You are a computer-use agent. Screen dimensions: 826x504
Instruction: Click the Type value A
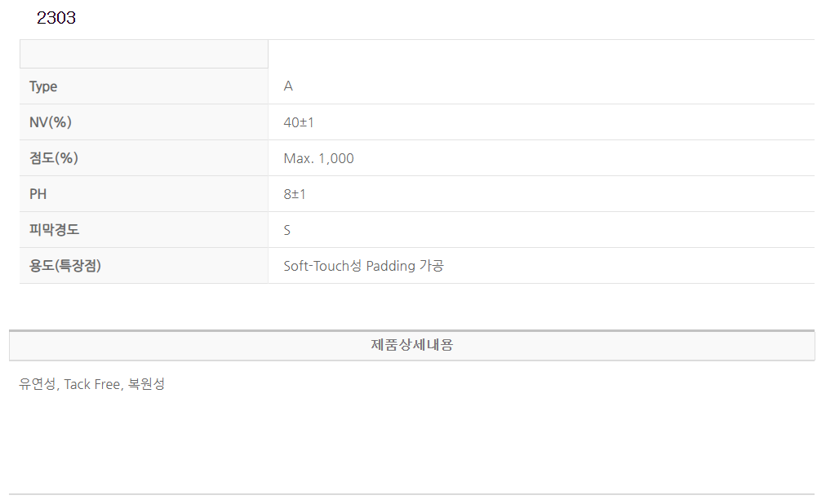[288, 86]
